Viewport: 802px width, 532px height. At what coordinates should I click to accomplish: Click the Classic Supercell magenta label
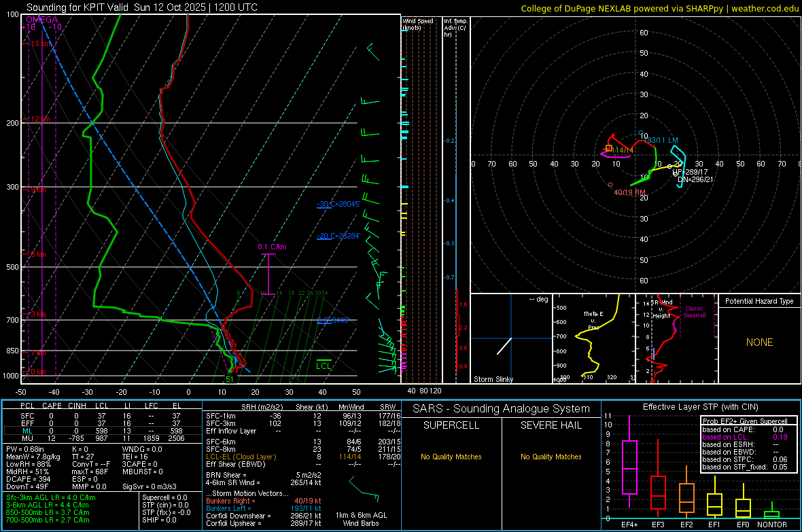694,312
